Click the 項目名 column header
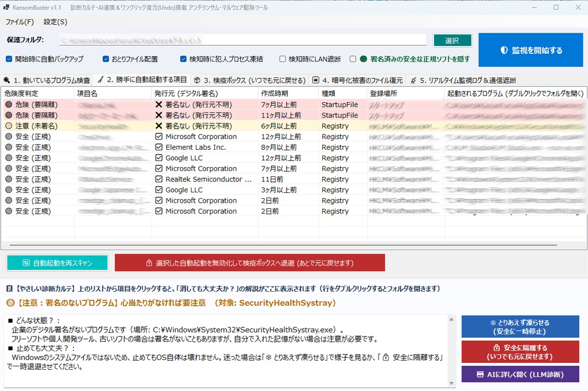Screen dimensions: 588x391 113,94
